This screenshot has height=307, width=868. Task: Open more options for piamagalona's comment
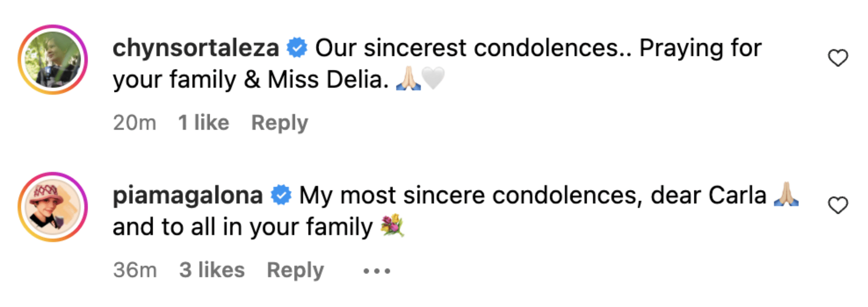coord(377,271)
